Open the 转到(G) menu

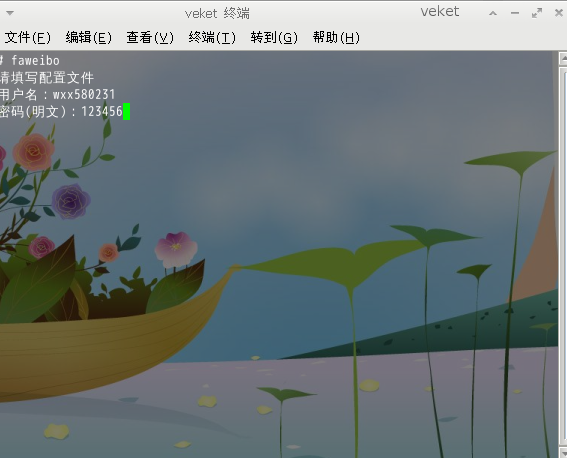274,37
